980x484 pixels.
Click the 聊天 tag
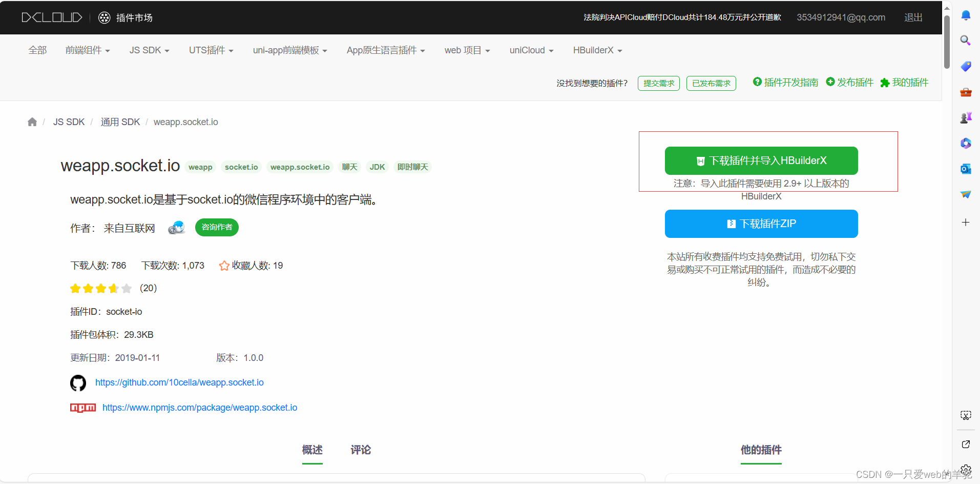pos(350,167)
